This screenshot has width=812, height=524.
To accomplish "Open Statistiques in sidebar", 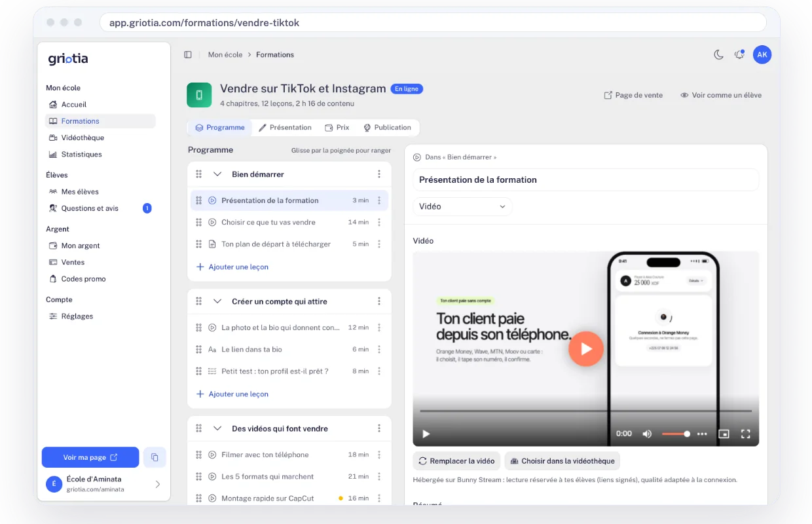I will (x=100, y=155).
